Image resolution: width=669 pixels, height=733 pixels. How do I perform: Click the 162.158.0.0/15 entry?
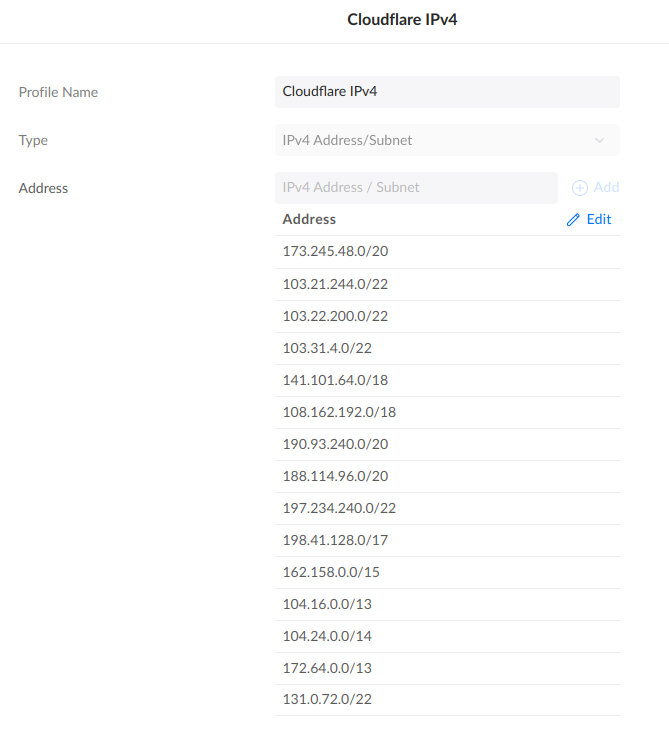click(x=331, y=572)
